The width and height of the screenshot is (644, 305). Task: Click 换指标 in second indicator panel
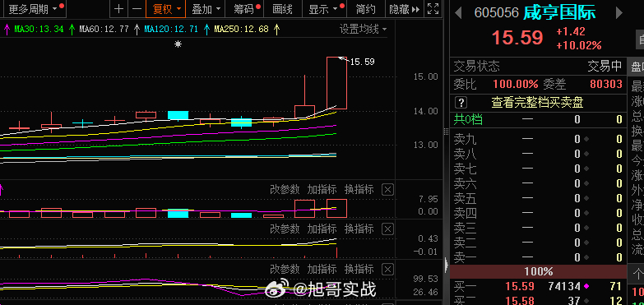coord(359,229)
